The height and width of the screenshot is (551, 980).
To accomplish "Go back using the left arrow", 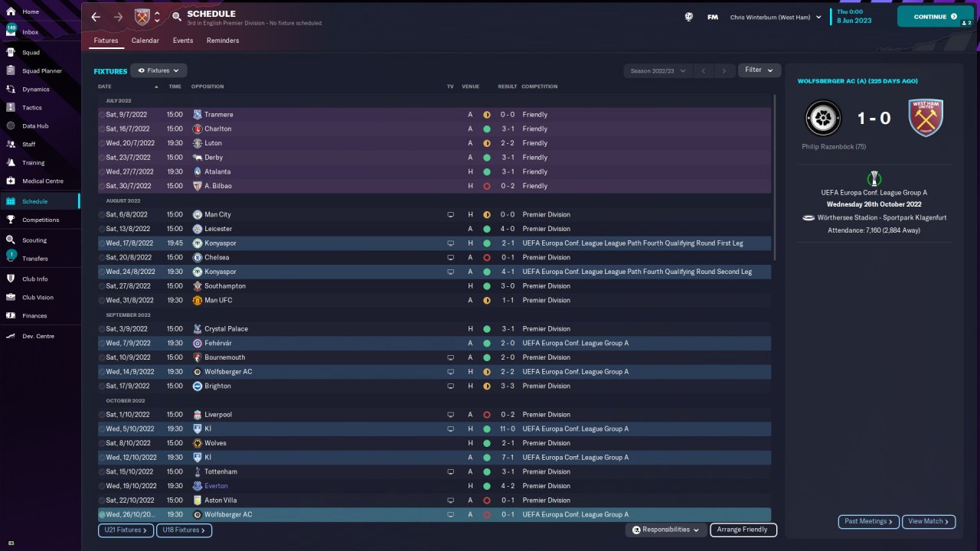I will [96, 16].
